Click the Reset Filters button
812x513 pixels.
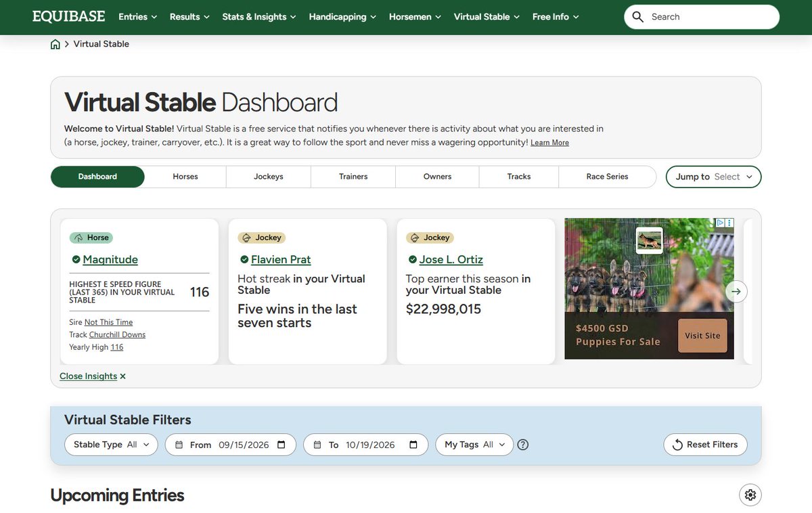[x=706, y=445]
